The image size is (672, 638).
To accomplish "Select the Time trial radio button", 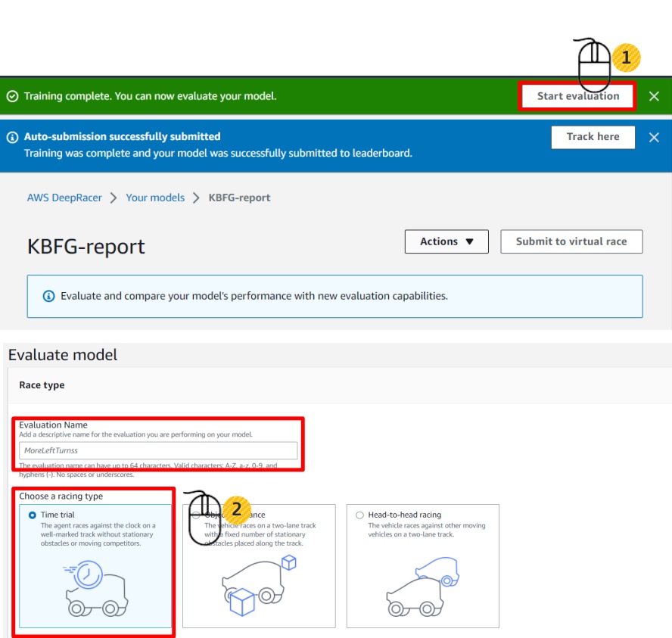I will coord(31,515).
